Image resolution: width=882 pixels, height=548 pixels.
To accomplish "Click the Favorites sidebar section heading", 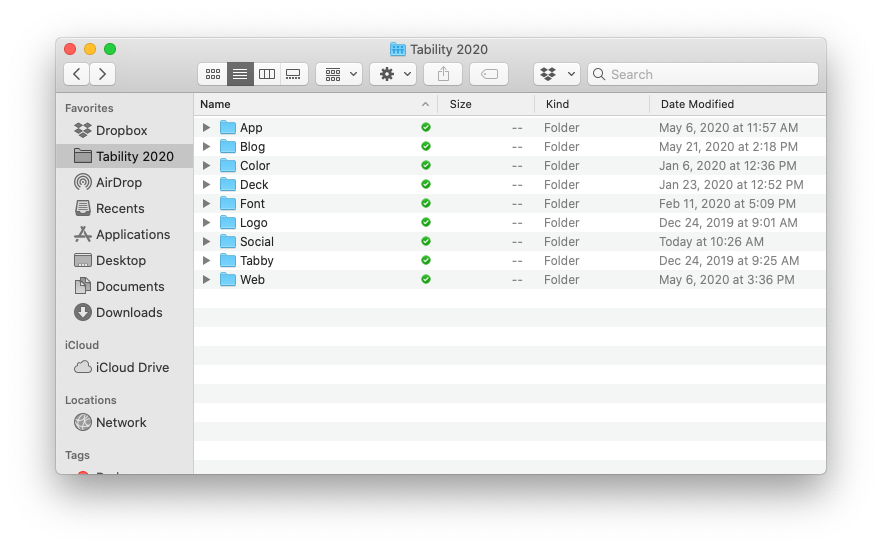I will coord(89,108).
